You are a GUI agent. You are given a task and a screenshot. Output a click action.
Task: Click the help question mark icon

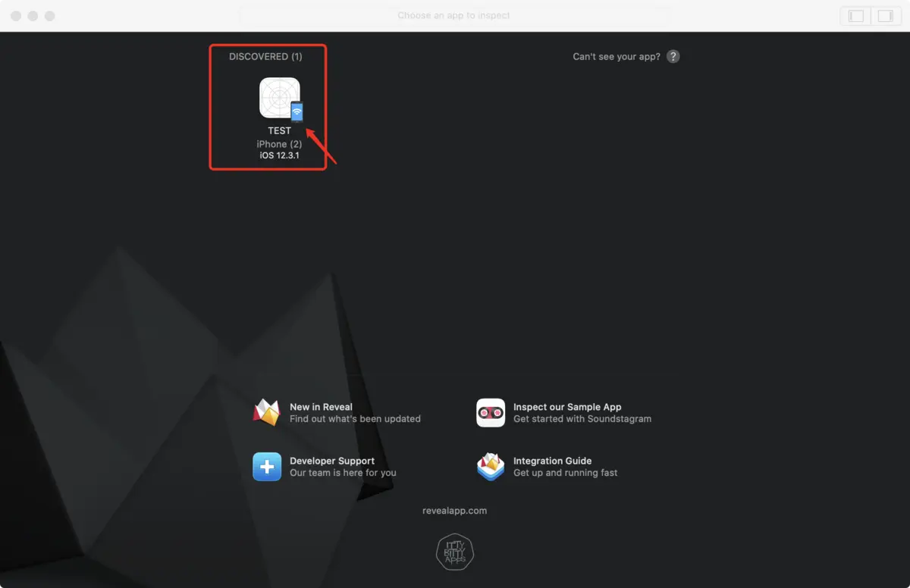673,57
